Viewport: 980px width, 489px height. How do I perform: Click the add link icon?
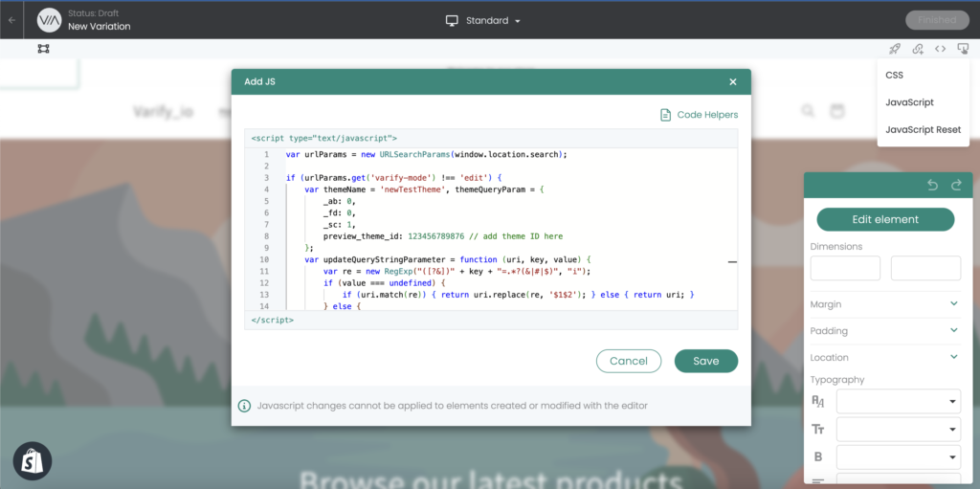pos(918,49)
